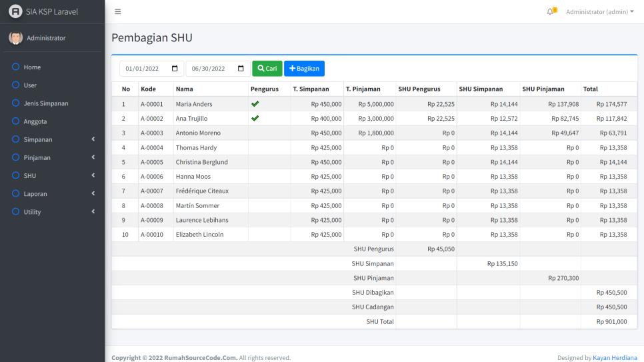The width and height of the screenshot is (644, 362).
Task: Open calendar picker on start date field
Action: [x=175, y=69]
